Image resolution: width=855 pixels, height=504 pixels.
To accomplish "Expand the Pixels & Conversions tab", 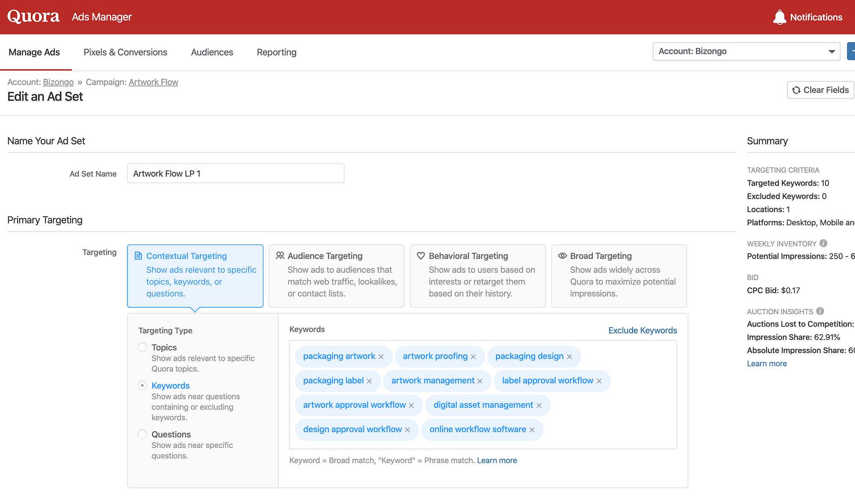I will pyautogui.click(x=125, y=52).
